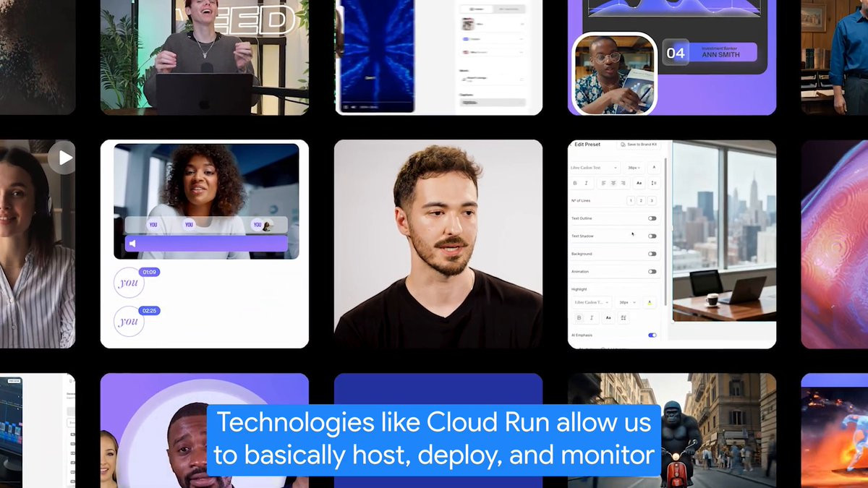Click the 01:09 timestamp badge
The width and height of the screenshot is (868, 488).
pos(149,273)
